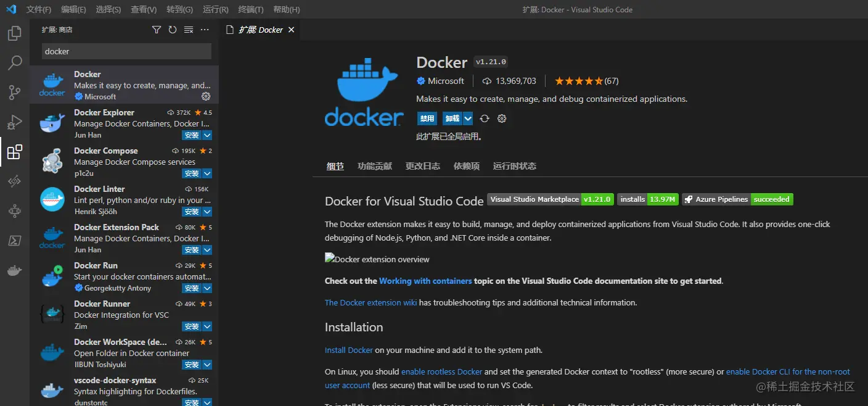Screen dimensions: 868x406
Task: Switch to the 依赖项 tab
Action: (467, 166)
